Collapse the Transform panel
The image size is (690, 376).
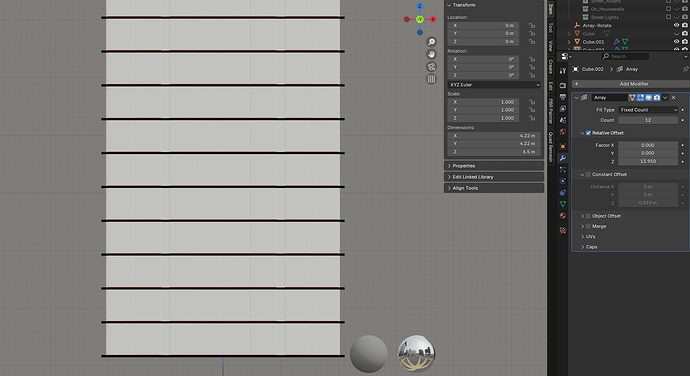coord(449,5)
